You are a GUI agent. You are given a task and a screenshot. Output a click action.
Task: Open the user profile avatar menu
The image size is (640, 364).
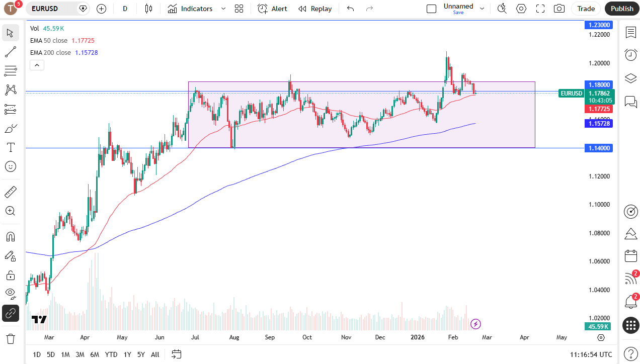(x=11, y=9)
